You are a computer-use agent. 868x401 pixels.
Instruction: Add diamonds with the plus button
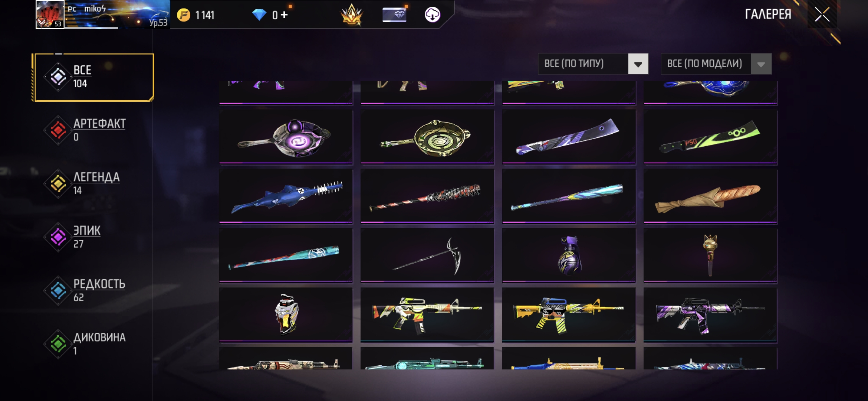[284, 15]
